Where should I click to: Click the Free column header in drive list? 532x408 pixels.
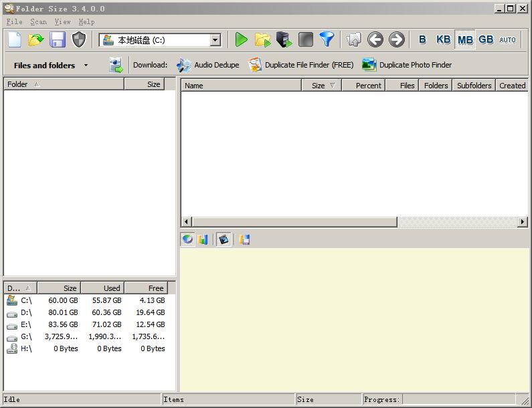point(146,288)
